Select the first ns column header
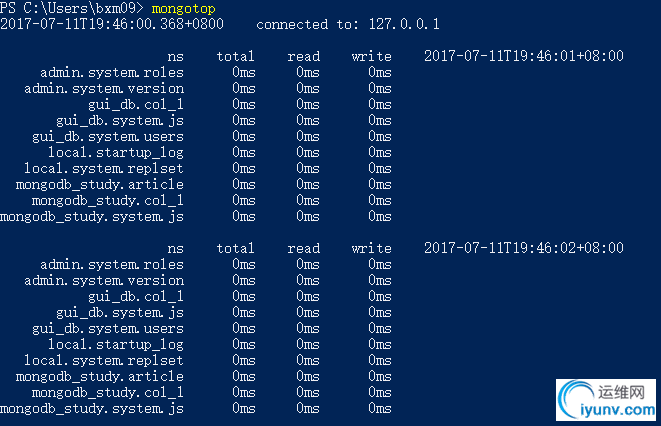 point(175,56)
